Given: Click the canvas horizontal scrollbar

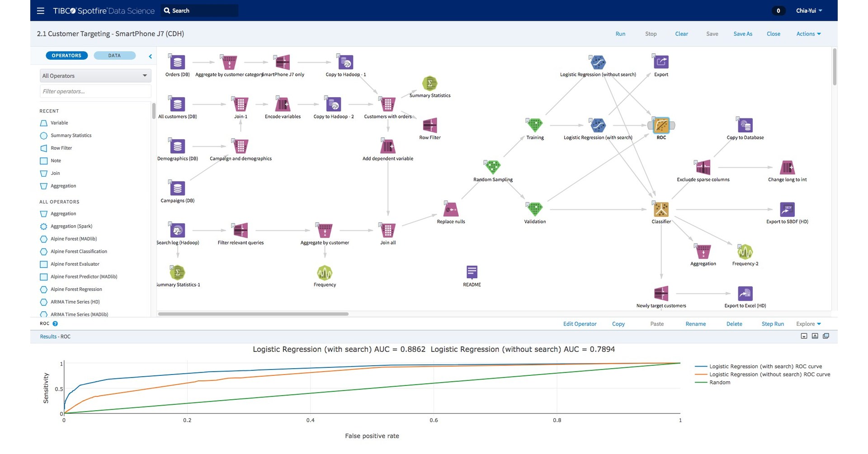Looking at the screenshot, I should coord(253,314).
